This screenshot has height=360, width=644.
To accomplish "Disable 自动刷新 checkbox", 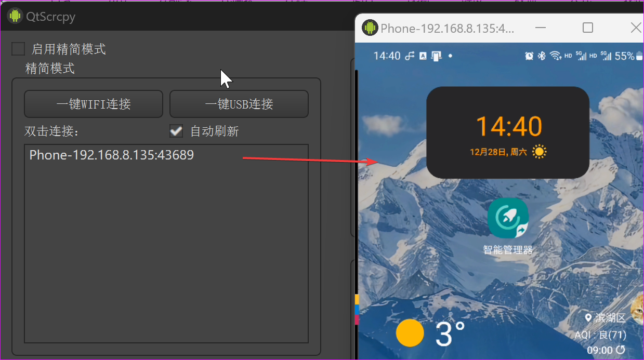I will (176, 131).
